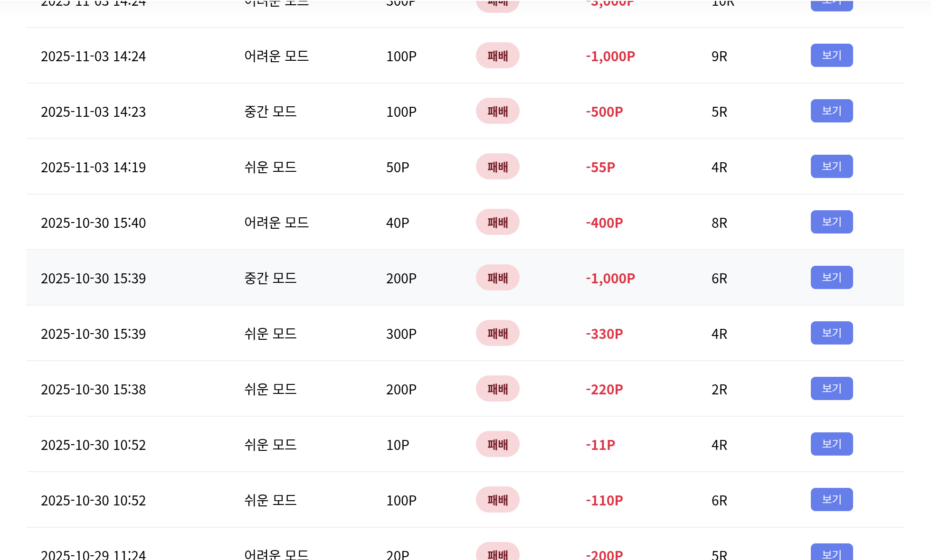
Task: Select the 2025-10-30 15:38 row
Action: coord(93,390)
